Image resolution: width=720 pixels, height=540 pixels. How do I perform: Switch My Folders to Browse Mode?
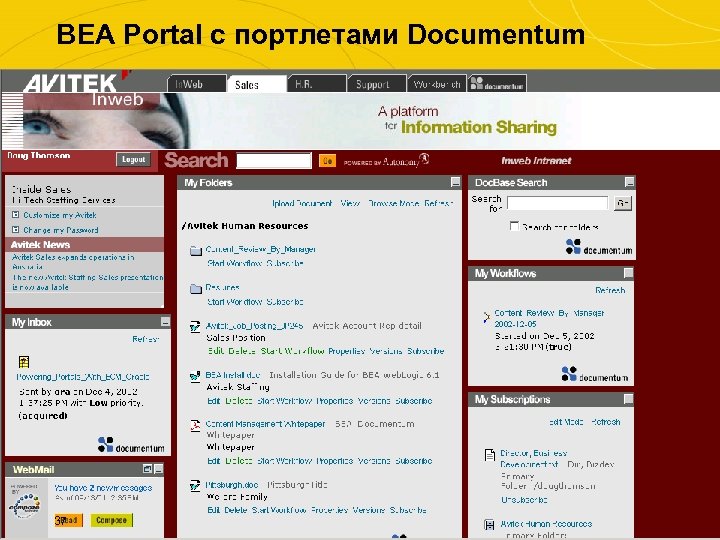[394, 203]
